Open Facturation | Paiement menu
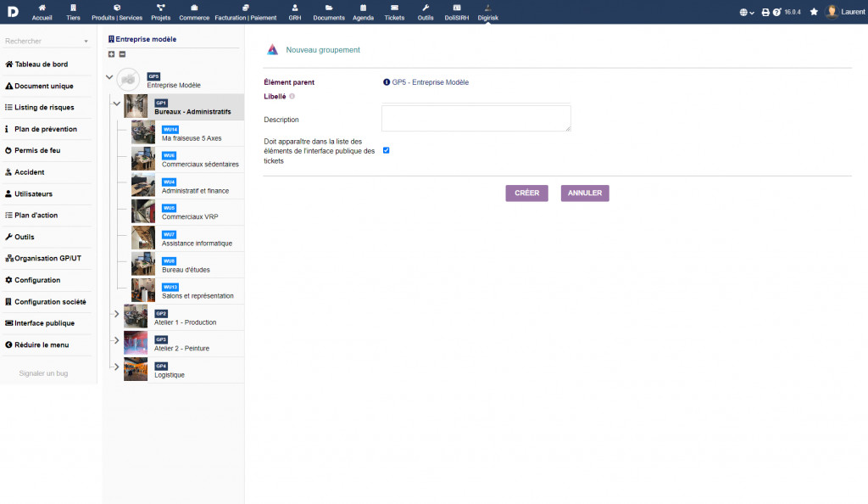This screenshot has width=868, height=504. (246, 12)
